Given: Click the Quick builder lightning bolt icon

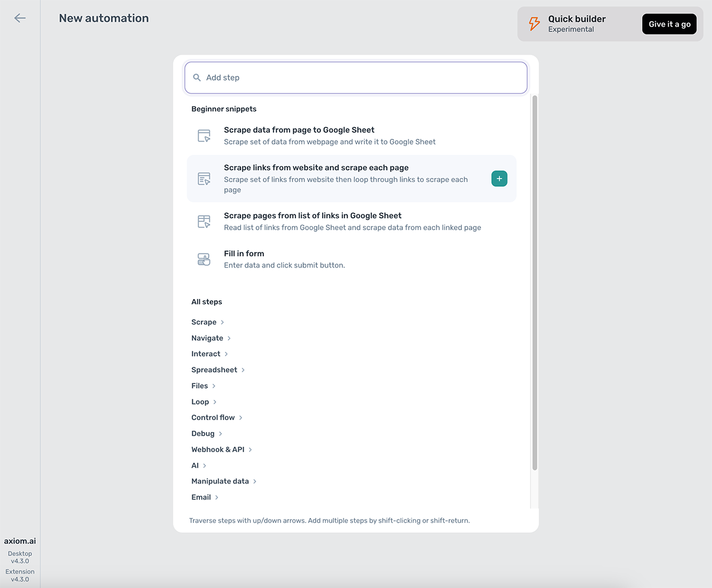Looking at the screenshot, I should (535, 24).
